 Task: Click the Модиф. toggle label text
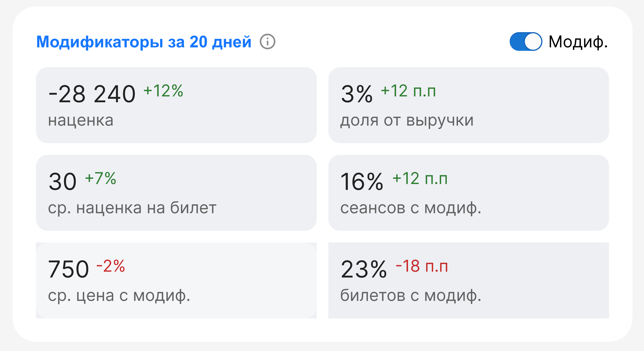(x=578, y=42)
